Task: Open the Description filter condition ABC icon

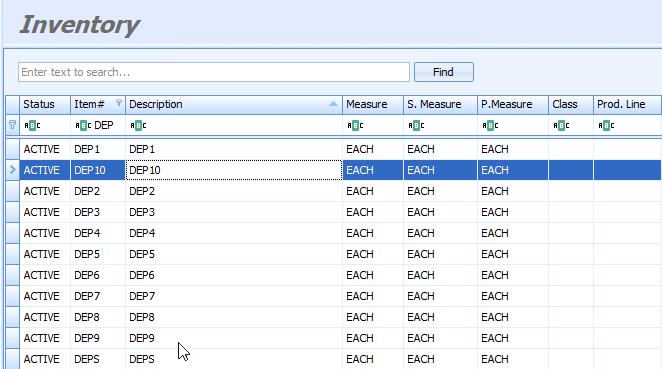Action: click(x=138, y=125)
